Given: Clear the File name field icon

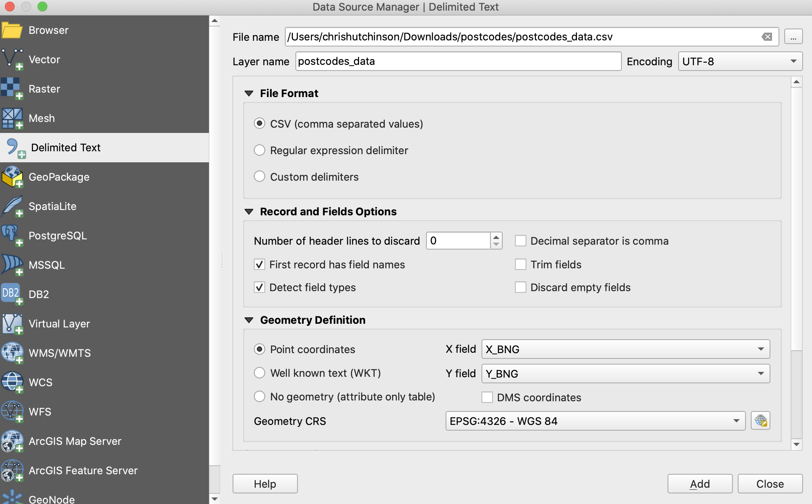Looking at the screenshot, I should tap(767, 37).
